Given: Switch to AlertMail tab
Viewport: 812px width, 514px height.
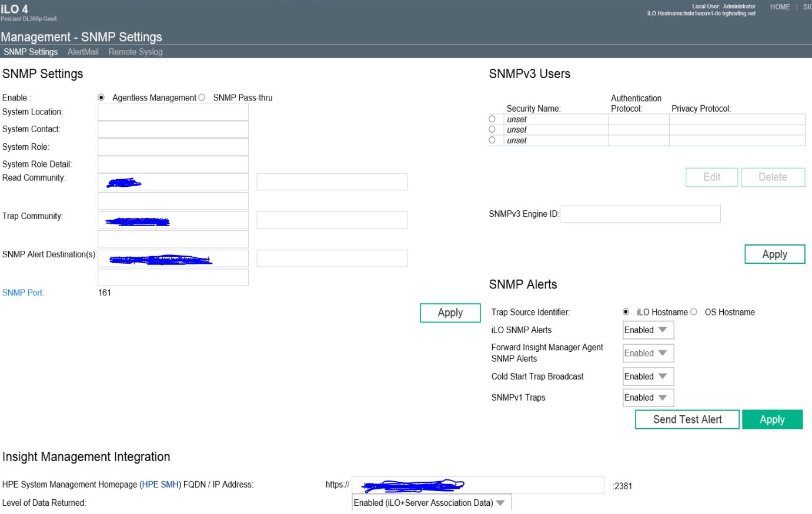Looking at the screenshot, I should [83, 52].
